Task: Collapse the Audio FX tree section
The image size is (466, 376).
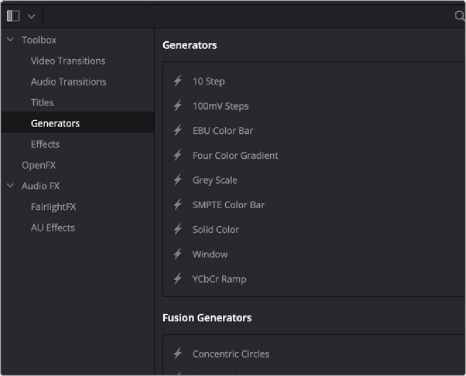Action: click(11, 186)
